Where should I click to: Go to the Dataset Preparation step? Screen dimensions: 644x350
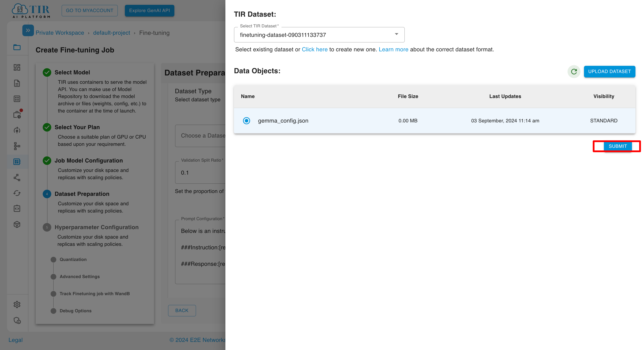click(x=82, y=194)
